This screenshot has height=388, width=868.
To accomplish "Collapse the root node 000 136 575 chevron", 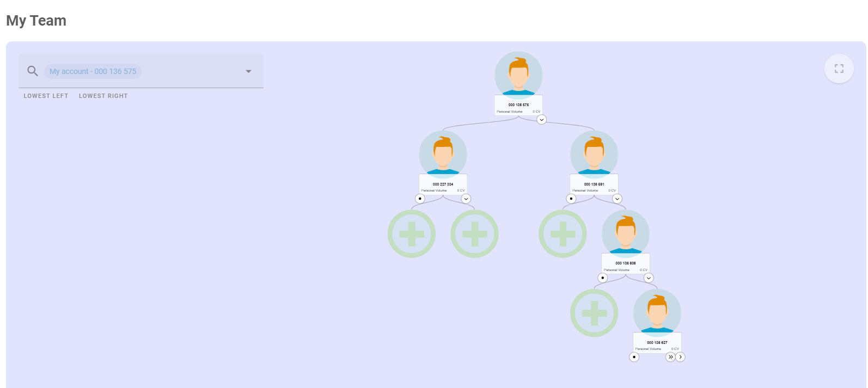I will [x=541, y=120].
